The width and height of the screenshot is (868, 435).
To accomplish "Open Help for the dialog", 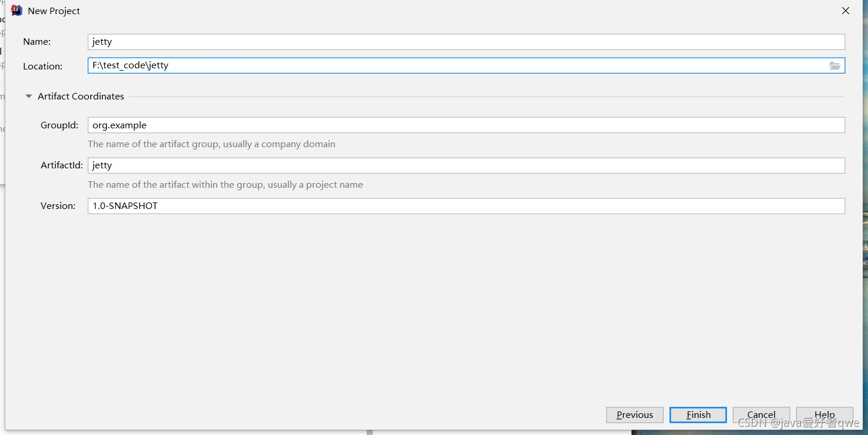I will pos(824,414).
